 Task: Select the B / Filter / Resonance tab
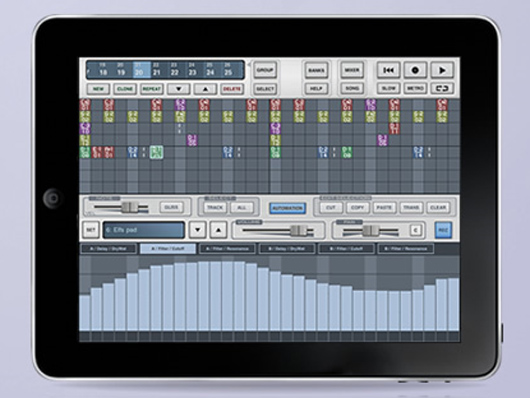406,249
